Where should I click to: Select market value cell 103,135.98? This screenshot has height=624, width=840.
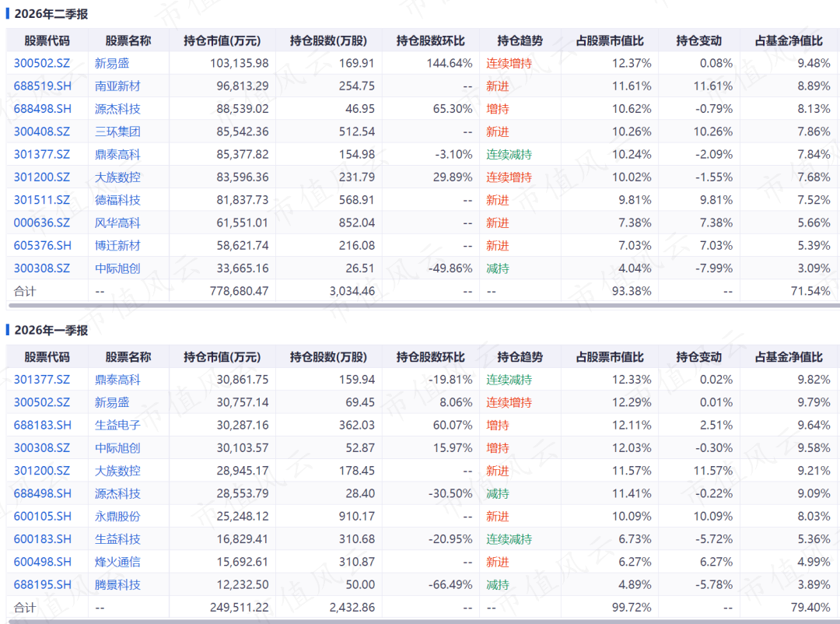[239, 63]
